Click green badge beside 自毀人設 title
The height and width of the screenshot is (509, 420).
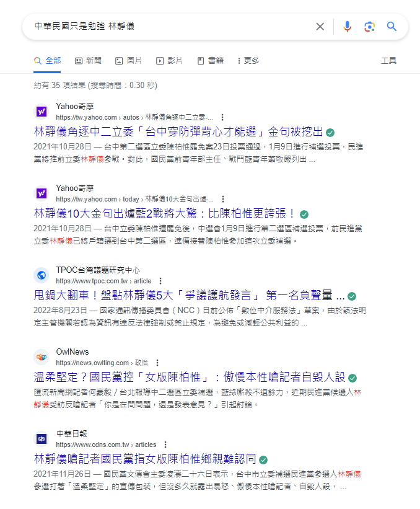(x=352, y=378)
